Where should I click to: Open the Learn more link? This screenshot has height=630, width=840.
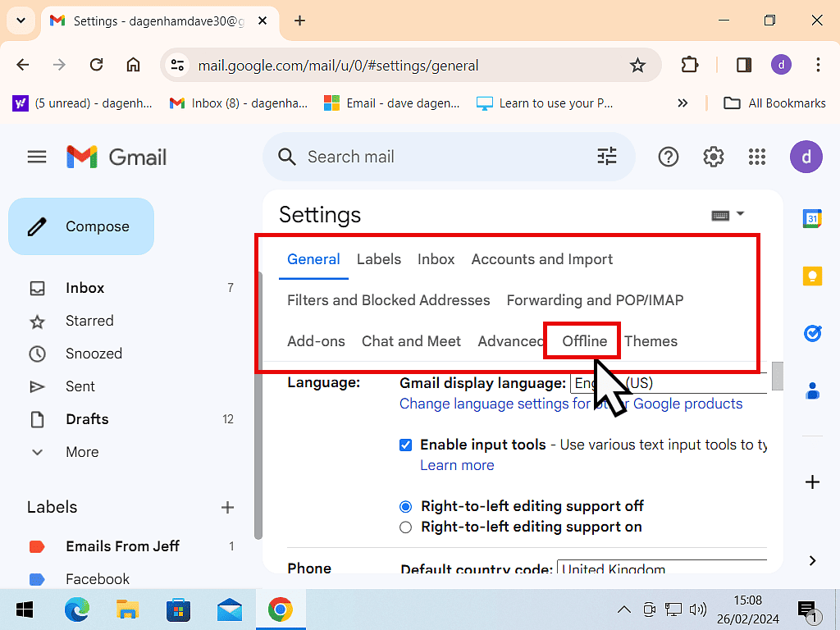[457, 465]
